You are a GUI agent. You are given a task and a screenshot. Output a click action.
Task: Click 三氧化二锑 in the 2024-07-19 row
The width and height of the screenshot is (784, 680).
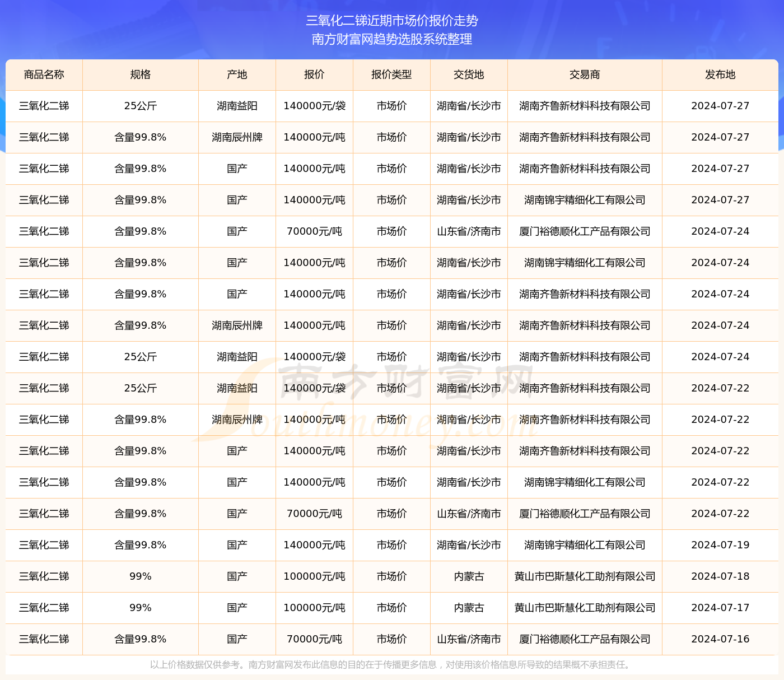click(44, 545)
